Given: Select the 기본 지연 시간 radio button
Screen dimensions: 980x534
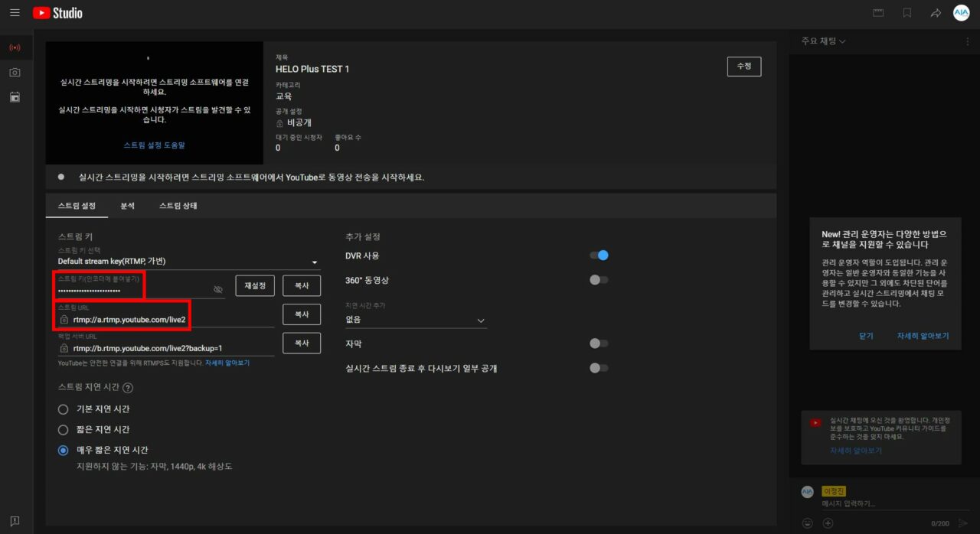Looking at the screenshot, I should (64, 409).
